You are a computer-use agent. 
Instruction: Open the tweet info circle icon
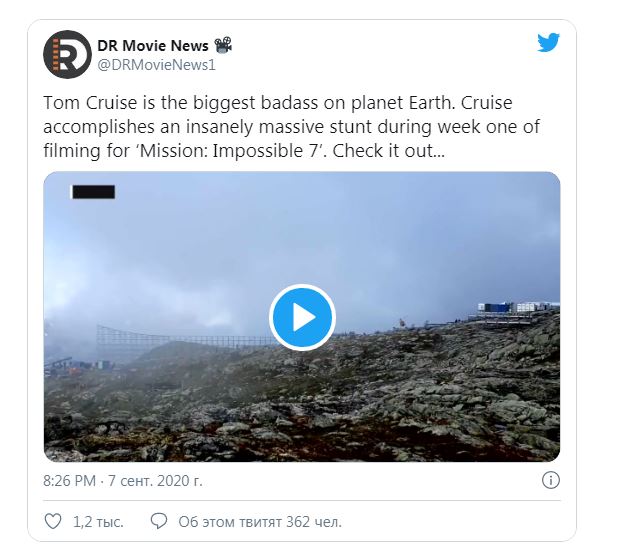click(550, 481)
